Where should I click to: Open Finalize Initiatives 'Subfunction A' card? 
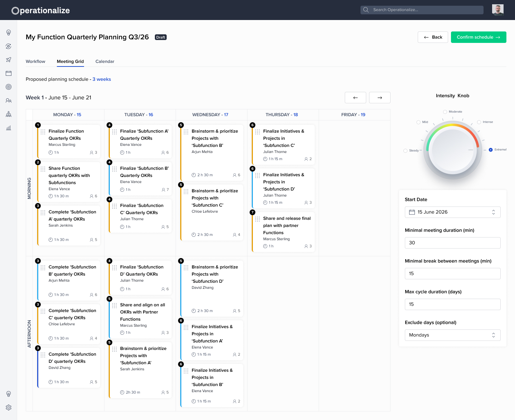click(212, 340)
